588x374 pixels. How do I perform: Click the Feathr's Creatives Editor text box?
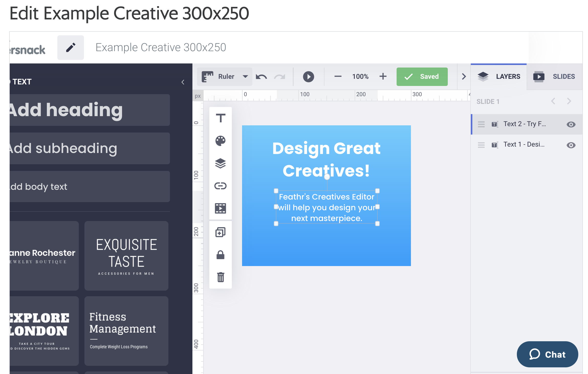tap(326, 207)
